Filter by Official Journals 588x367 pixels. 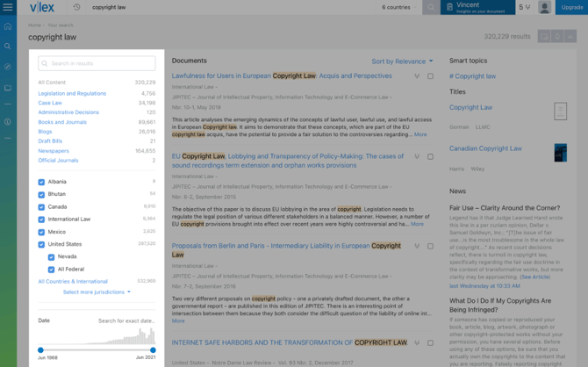tap(58, 161)
